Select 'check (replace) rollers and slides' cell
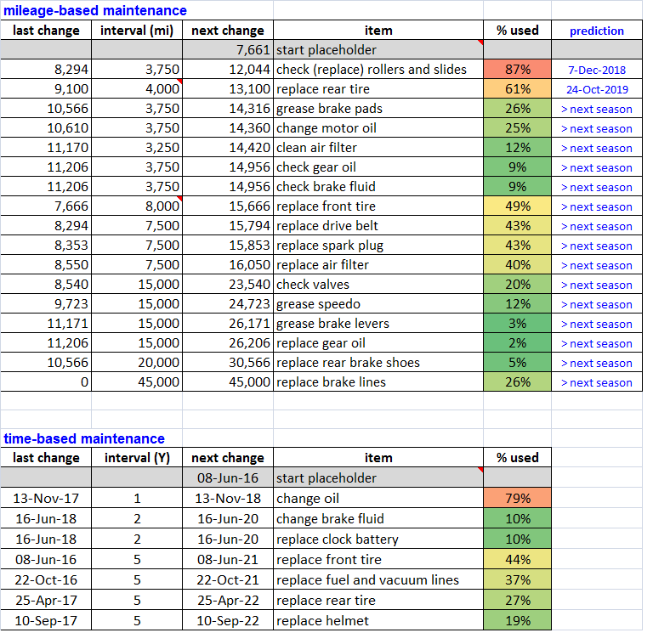653x644 pixels. point(378,70)
